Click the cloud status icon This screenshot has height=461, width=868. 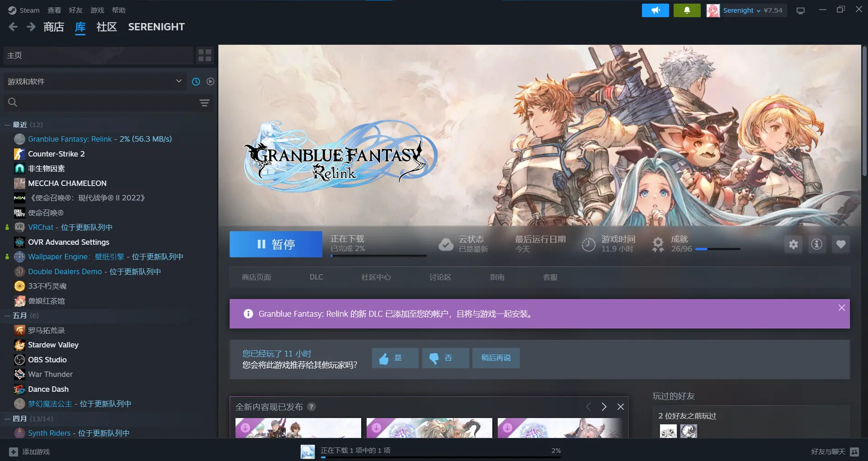446,244
